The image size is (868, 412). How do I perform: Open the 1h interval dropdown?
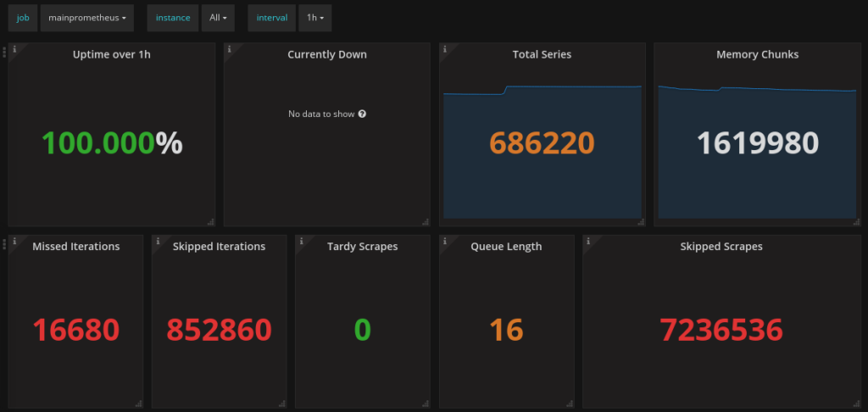pyautogui.click(x=314, y=18)
